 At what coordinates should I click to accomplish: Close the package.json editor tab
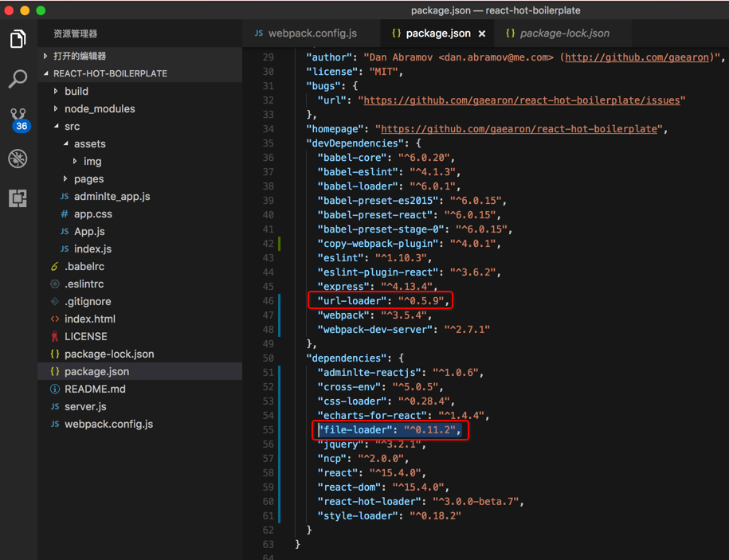pos(482,33)
